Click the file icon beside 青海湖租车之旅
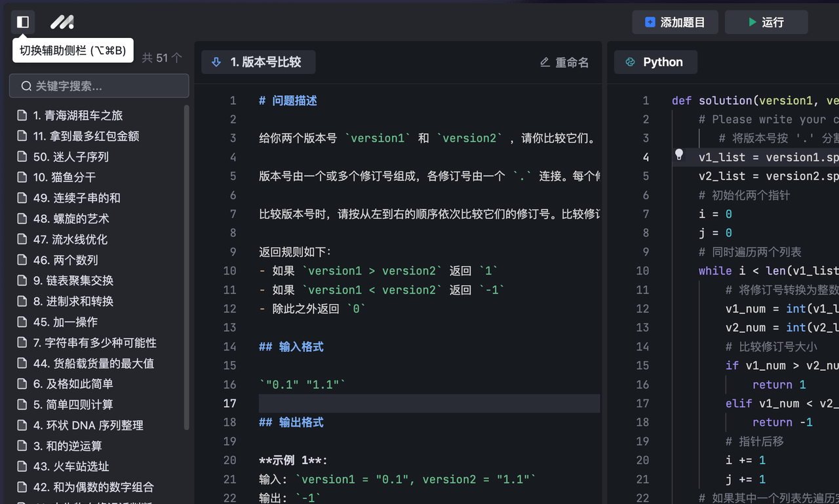The height and width of the screenshot is (504, 839). pyautogui.click(x=22, y=115)
